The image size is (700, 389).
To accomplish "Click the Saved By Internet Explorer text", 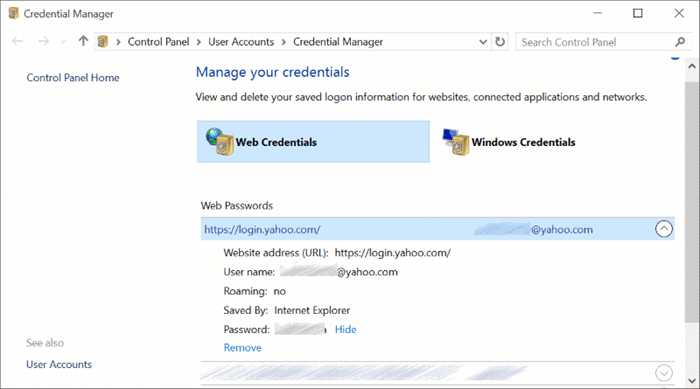I will 287,310.
